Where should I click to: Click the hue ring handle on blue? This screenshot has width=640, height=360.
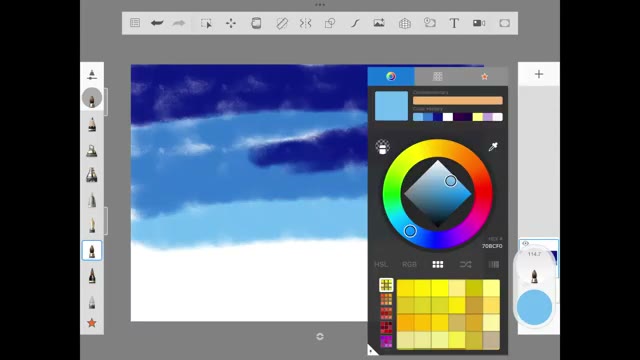click(410, 231)
